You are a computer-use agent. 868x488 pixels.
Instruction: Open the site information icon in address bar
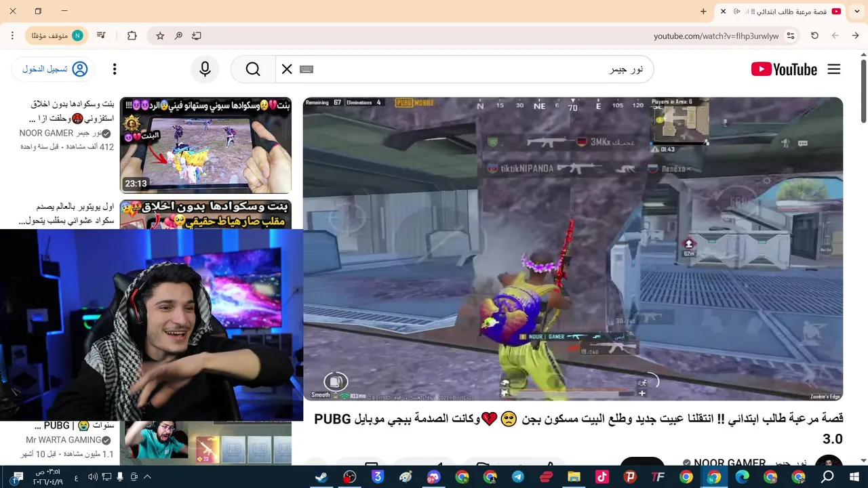point(790,36)
